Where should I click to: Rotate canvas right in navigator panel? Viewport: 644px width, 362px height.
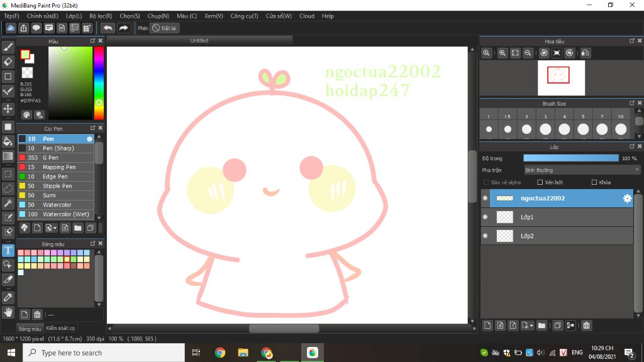(569, 53)
